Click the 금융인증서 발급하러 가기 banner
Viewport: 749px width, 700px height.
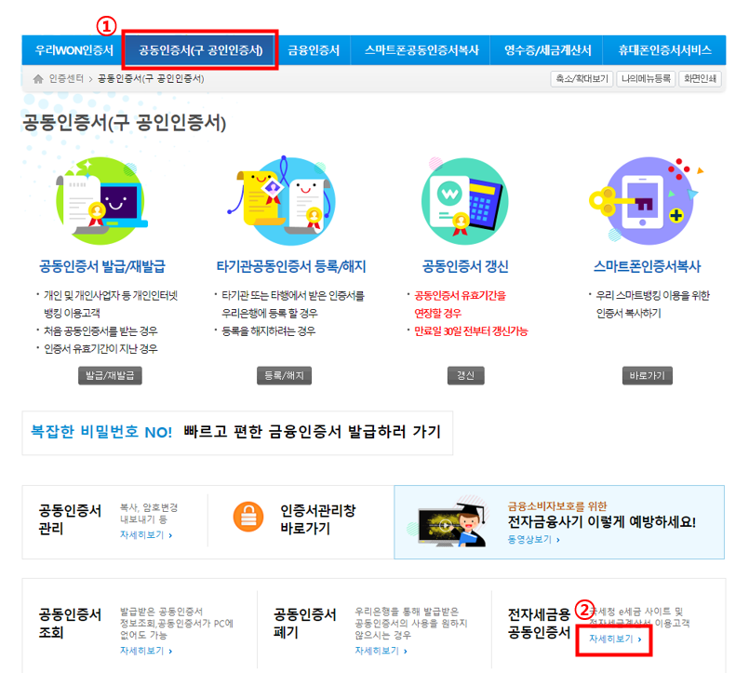click(x=237, y=433)
